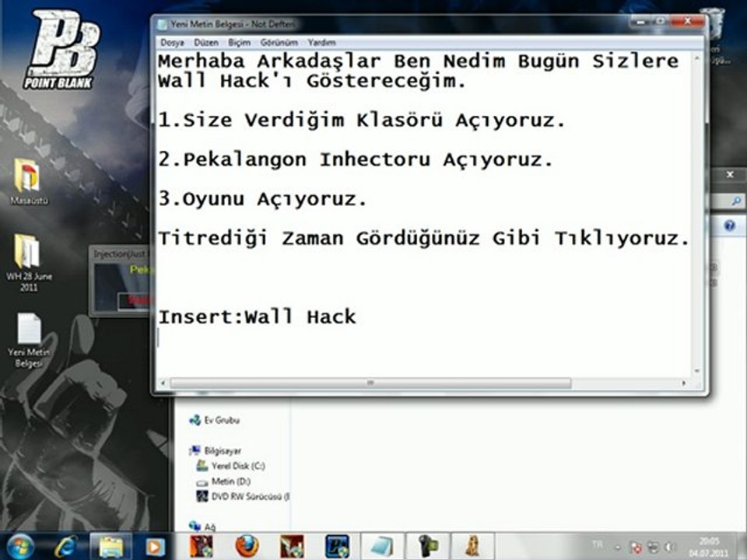Close the Explorer window behind Notepad

coord(730,175)
